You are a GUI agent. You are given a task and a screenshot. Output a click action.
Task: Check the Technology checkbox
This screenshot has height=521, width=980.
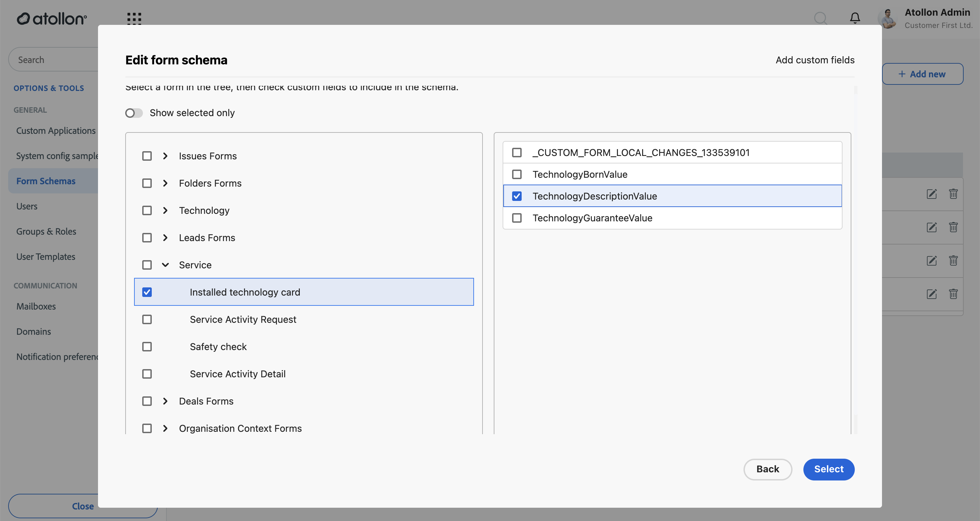click(147, 210)
